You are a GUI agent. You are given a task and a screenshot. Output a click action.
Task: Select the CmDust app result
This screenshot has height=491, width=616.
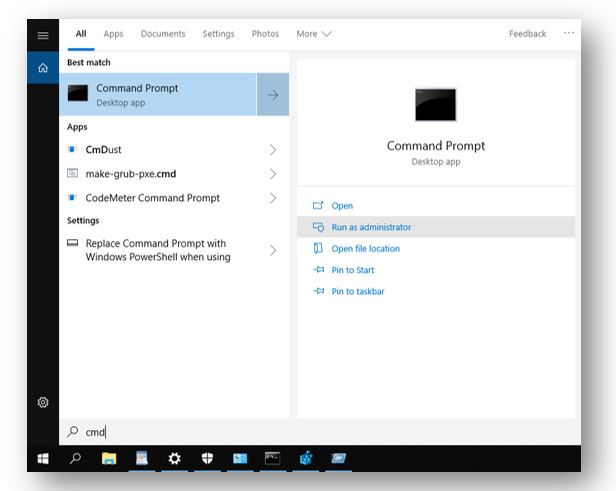click(x=174, y=150)
